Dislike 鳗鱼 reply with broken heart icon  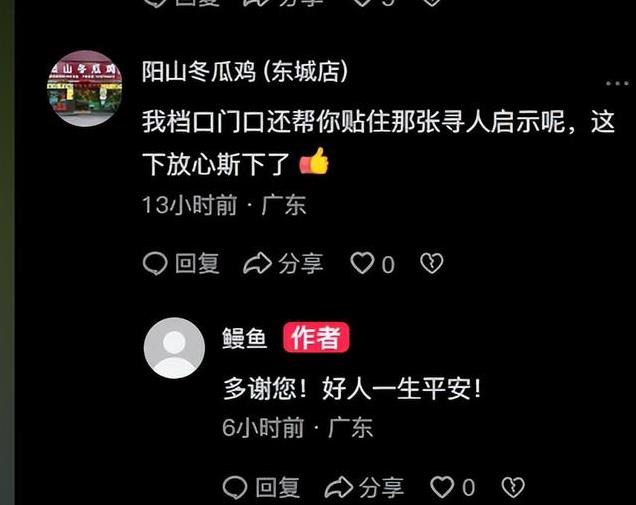(513, 487)
